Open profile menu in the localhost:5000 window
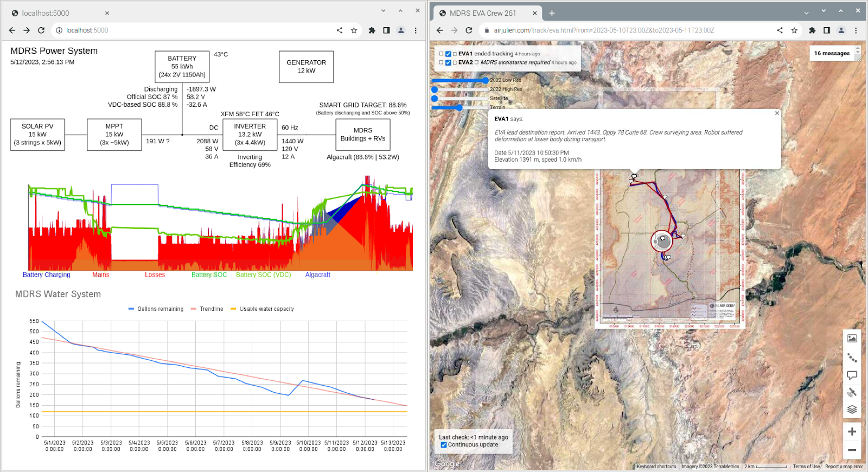This screenshot has height=472, width=868. tap(401, 30)
